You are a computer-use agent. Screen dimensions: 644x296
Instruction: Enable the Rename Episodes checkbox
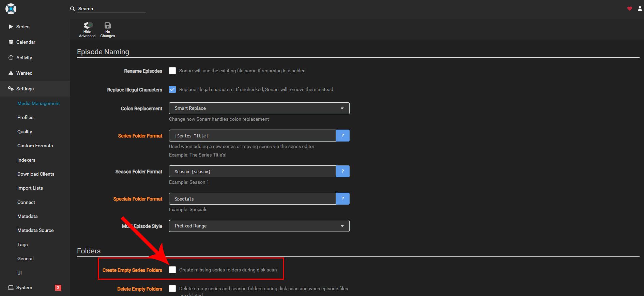(172, 71)
